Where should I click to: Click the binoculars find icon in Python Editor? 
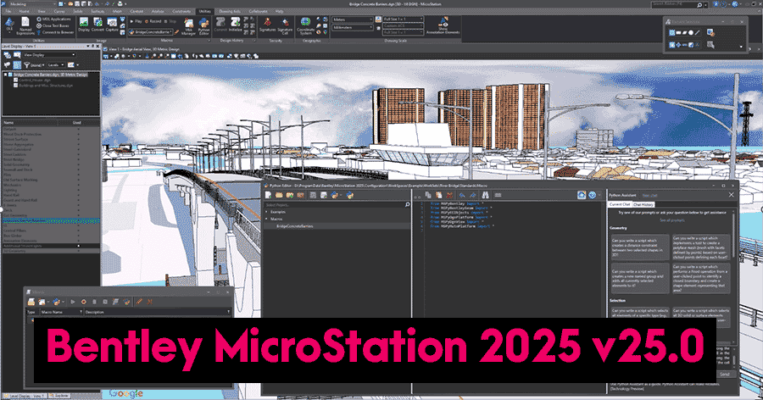(x=485, y=195)
